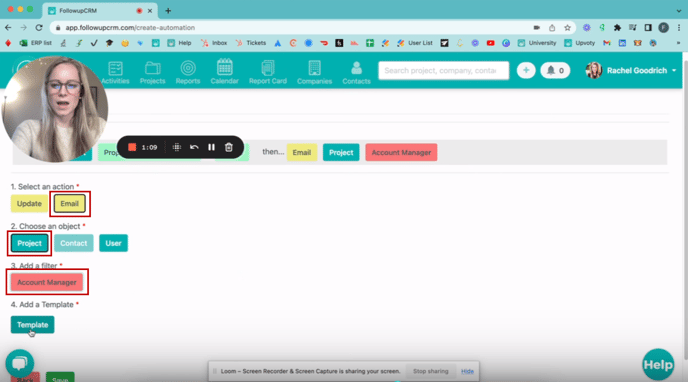
Task: Click the yellow Email chip in summary bar
Action: coord(302,152)
